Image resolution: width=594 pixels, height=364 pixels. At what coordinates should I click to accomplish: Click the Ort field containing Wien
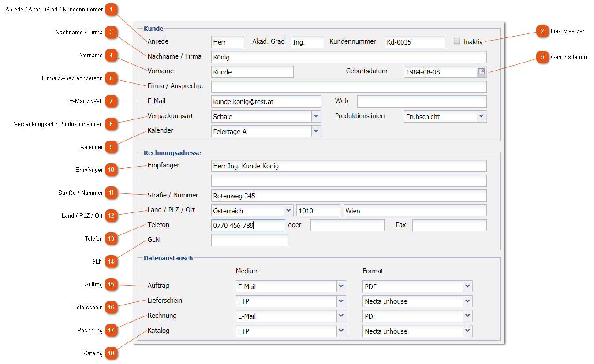415,211
